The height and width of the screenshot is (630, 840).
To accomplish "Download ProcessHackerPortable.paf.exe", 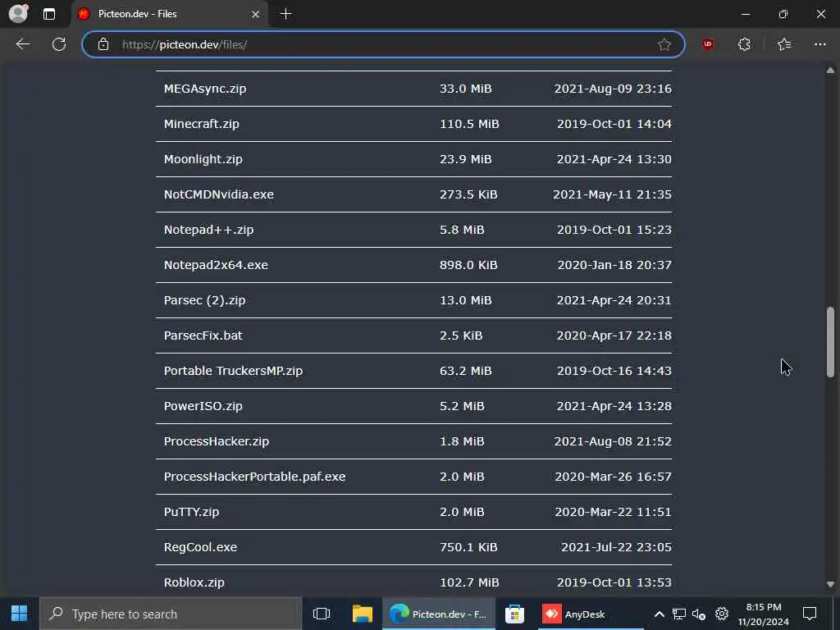I will 254,477.
